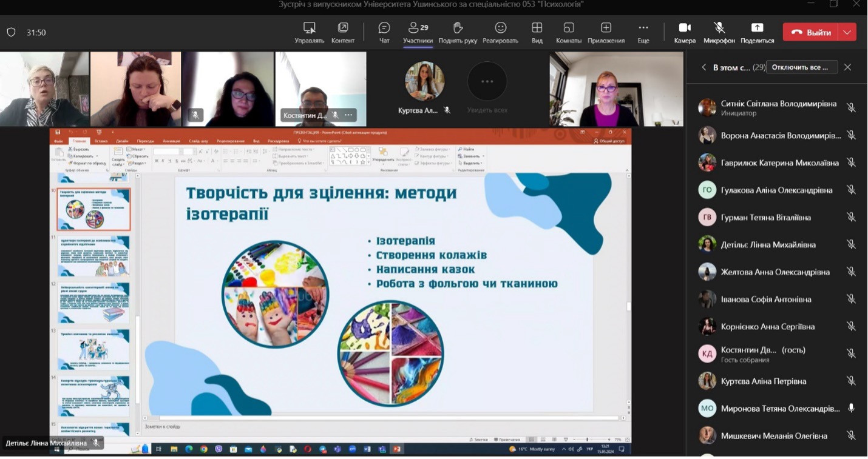Toggle the Участники participants panel
This screenshot has height=459, width=868.
pyautogui.click(x=418, y=33)
